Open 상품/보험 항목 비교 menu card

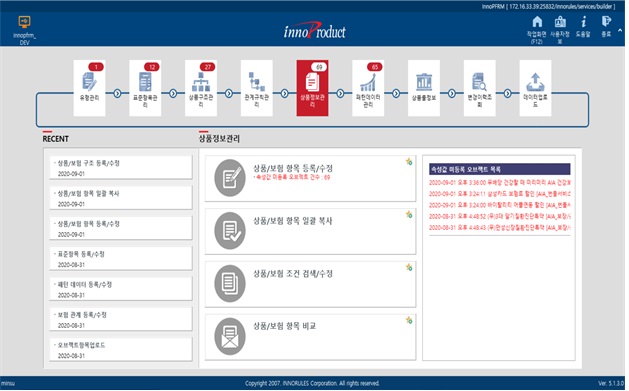[x=310, y=337]
